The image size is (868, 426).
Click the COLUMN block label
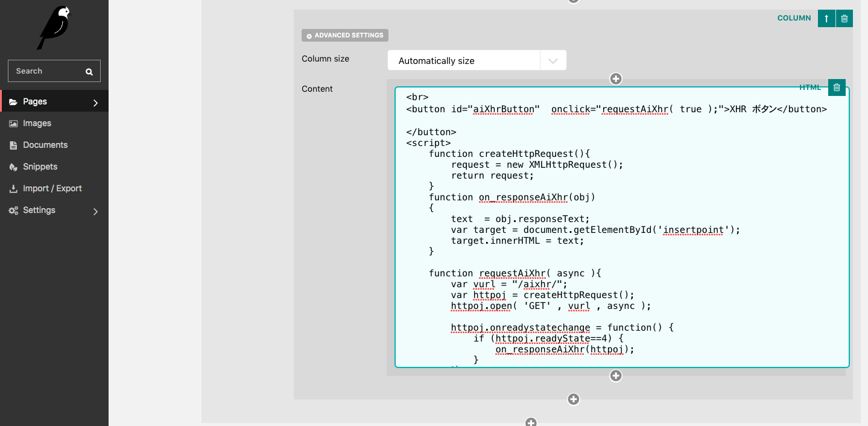coord(794,18)
